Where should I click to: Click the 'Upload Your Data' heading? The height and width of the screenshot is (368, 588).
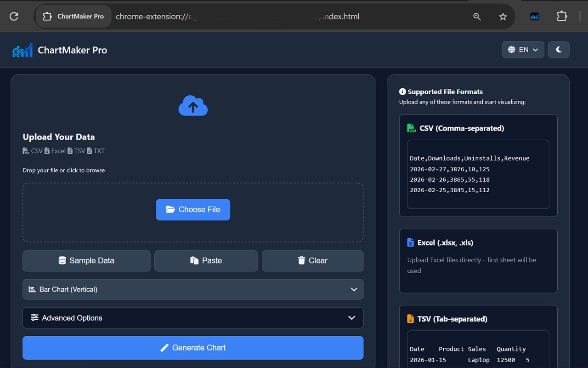coord(59,137)
